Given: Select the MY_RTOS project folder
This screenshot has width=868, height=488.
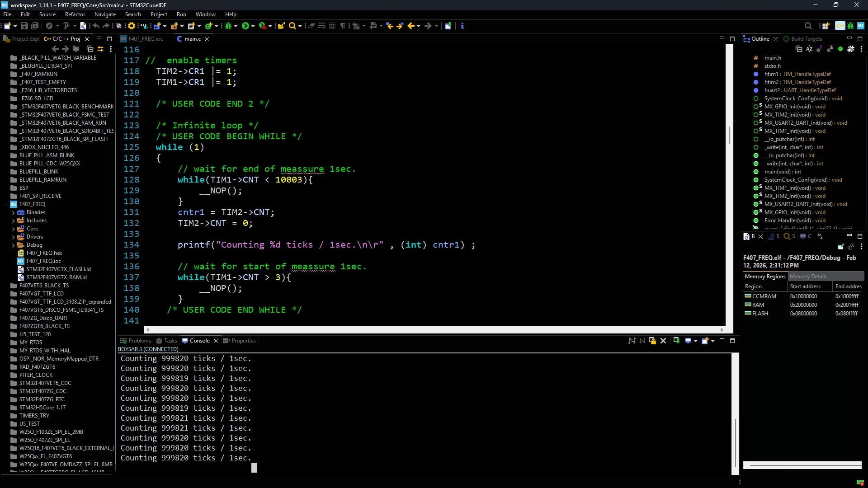Looking at the screenshot, I should click(x=30, y=343).
